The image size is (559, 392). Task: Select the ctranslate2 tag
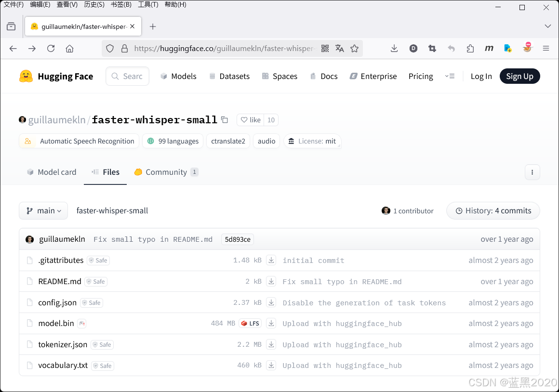(x=228, y=141)
